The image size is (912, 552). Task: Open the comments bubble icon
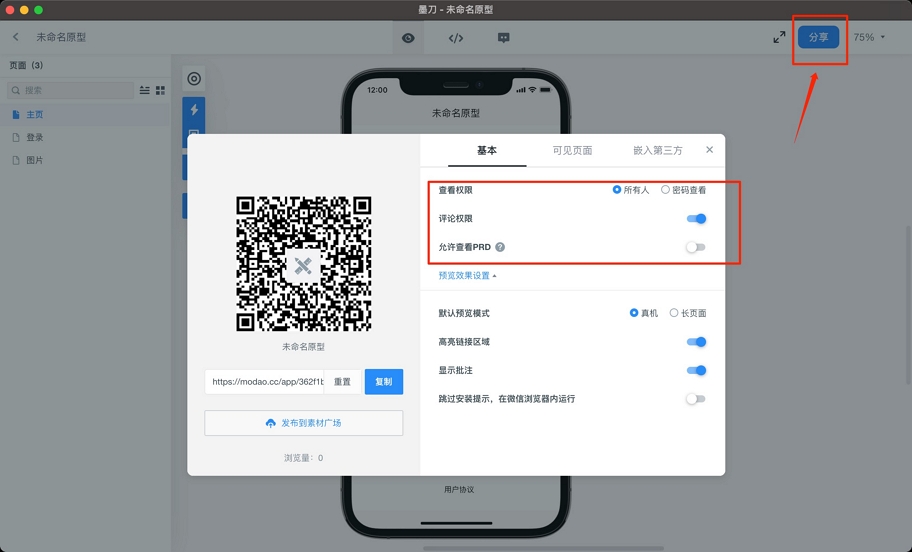[x=504, y=38]
